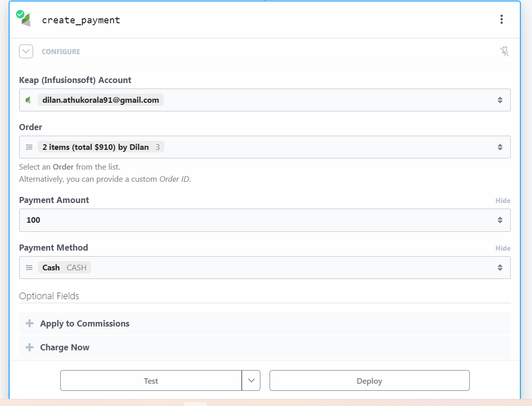Click the 'Select an Order from the list' help text
This screenshot has width=532, height=406.
[x=70, y=167]
